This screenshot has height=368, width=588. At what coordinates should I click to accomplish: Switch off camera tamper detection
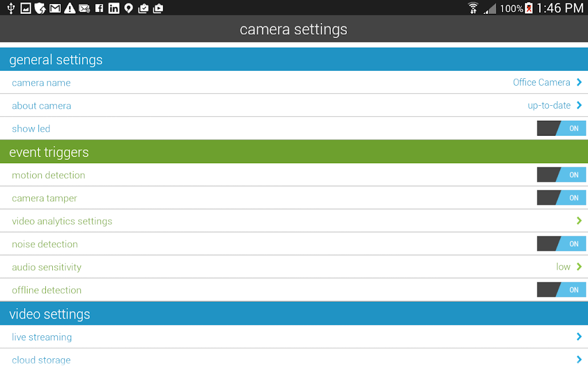561,198
